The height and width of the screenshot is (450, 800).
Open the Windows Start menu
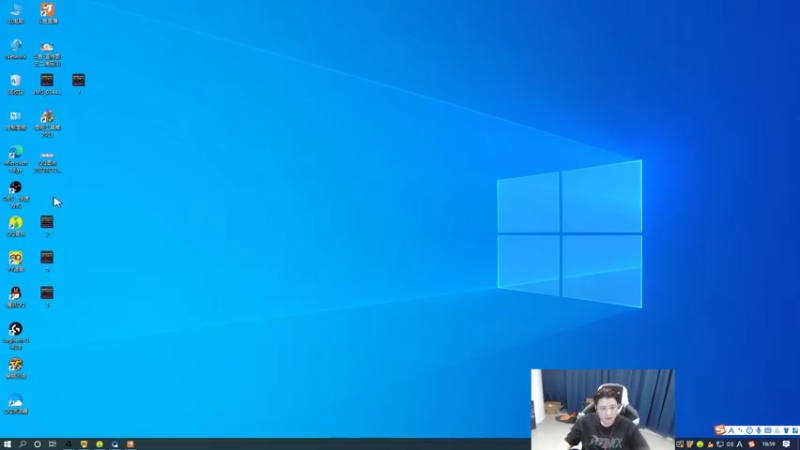click(7, 444)
